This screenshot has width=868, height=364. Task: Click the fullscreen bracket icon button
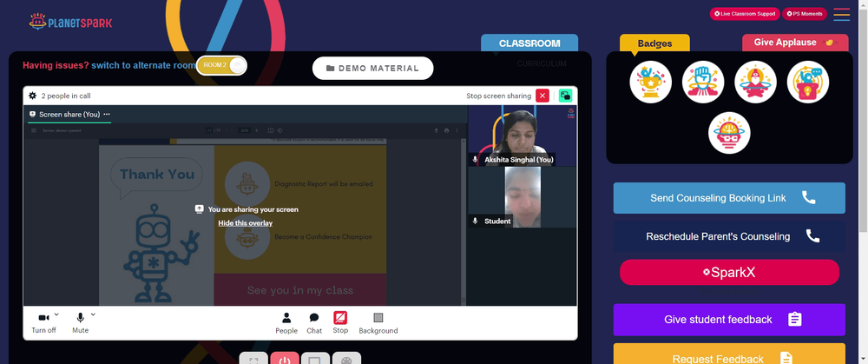(x=253, y=359)
